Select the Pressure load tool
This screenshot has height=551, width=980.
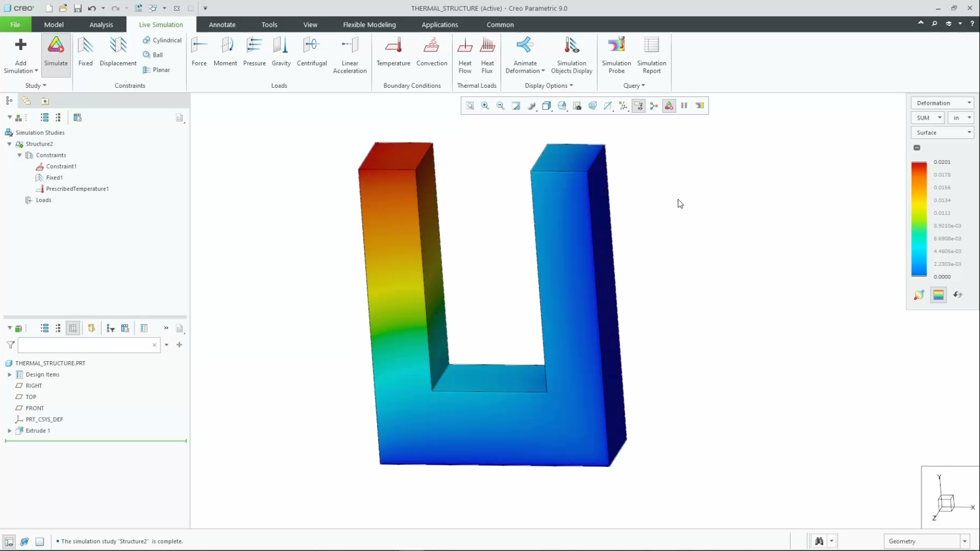(254, 52)
